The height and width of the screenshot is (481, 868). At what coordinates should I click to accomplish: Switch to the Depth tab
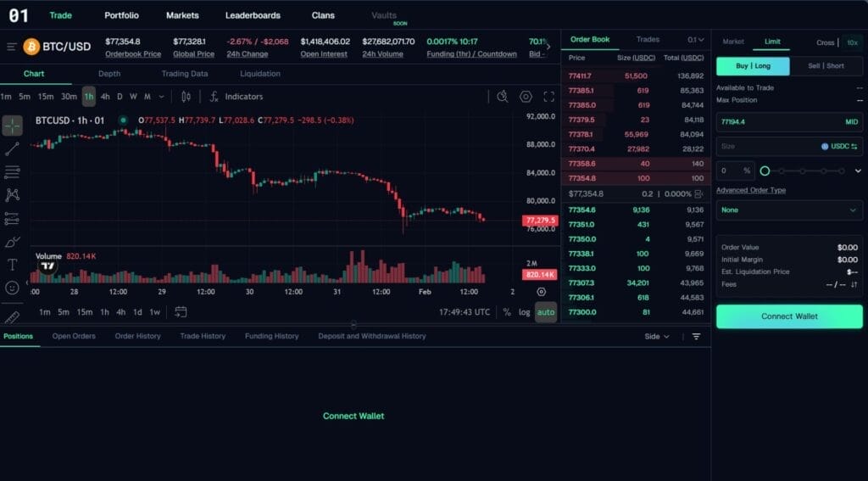coord(109,74)
